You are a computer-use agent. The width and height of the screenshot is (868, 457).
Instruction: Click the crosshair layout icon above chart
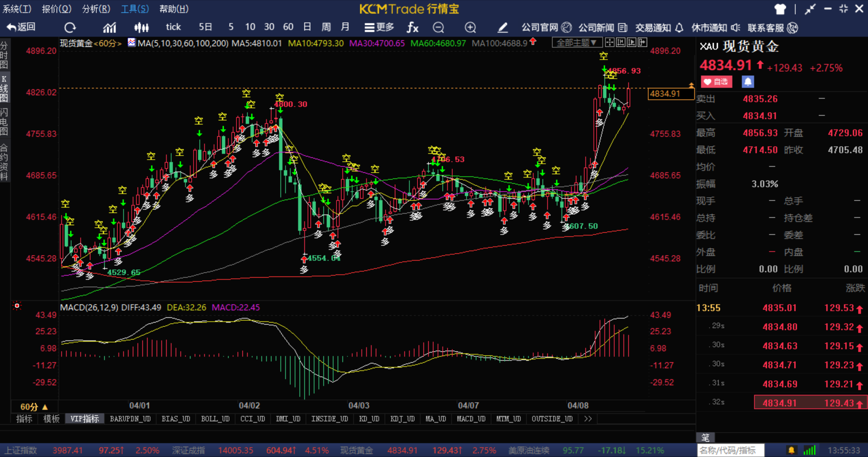click(610, 43)
